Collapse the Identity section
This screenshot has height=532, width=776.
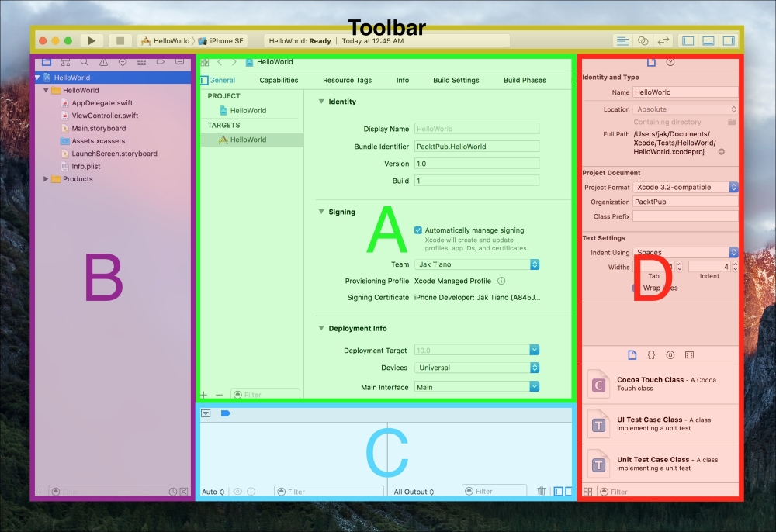pos(321,102)
